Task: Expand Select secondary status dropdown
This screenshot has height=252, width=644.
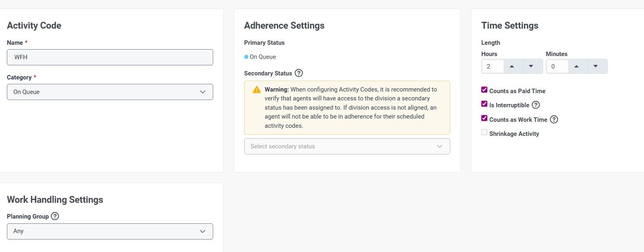Action: (x=347, y=146)
